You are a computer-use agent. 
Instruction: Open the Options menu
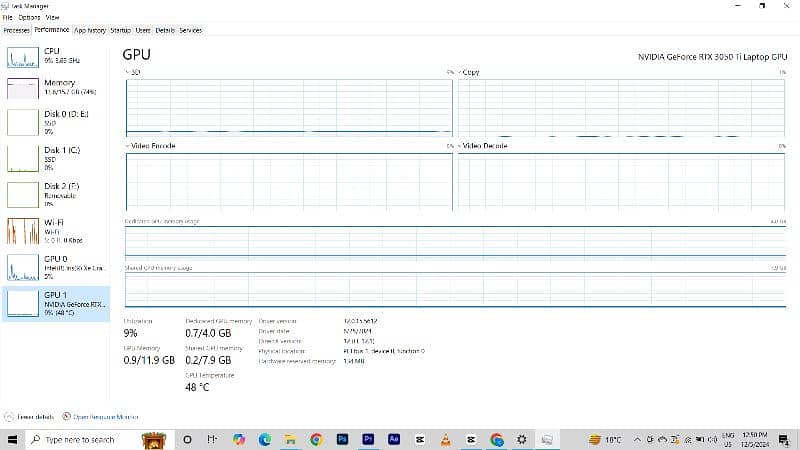pyautogui.click(x=29, y=17)
